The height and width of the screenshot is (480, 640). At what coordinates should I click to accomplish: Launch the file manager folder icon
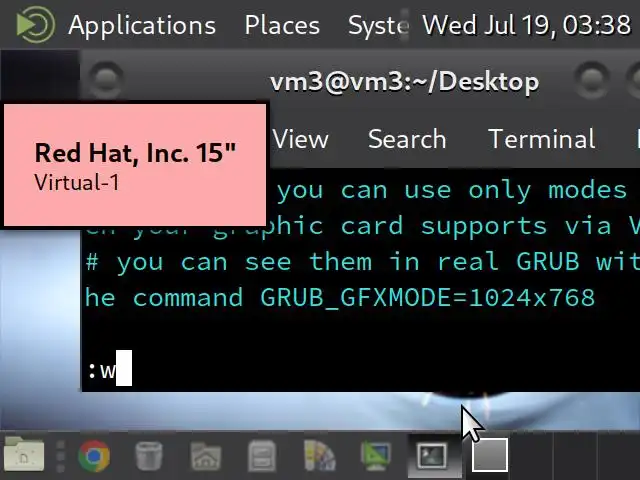click(24, 454)
